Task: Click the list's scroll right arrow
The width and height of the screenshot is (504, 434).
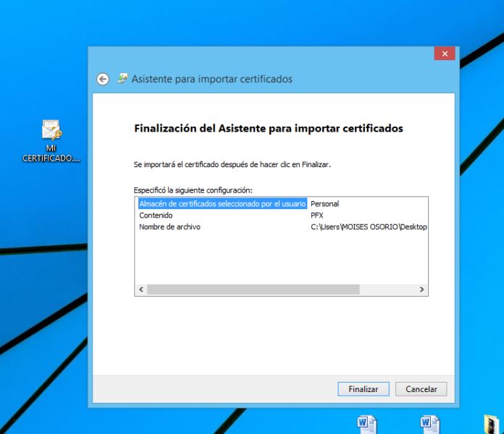Action: pyautogui.click(x=421, y=289)
